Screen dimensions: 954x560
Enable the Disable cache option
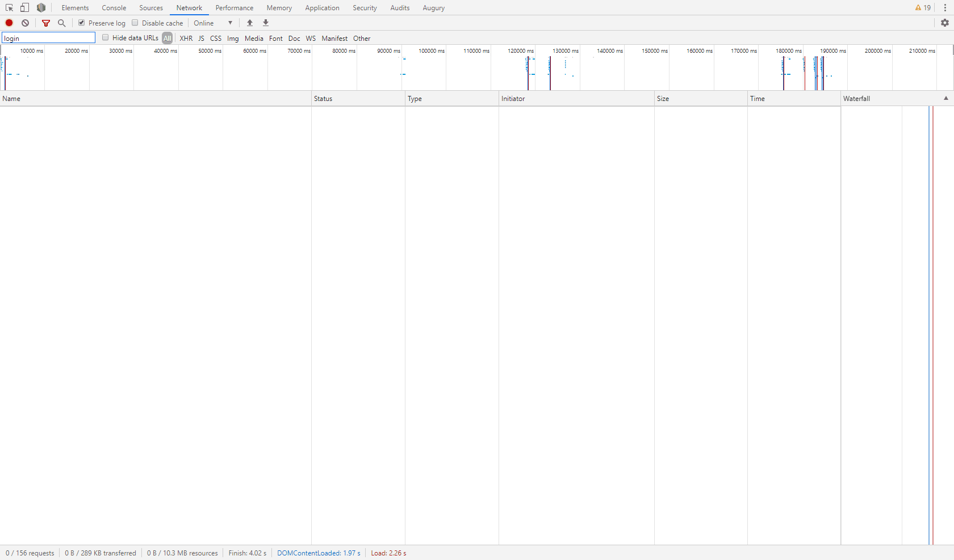tap(135, 23)
